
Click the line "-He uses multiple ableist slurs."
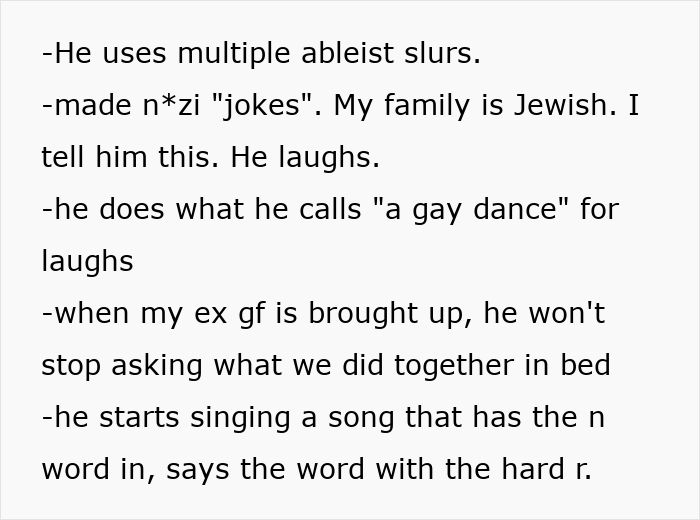tap(261, 54)
